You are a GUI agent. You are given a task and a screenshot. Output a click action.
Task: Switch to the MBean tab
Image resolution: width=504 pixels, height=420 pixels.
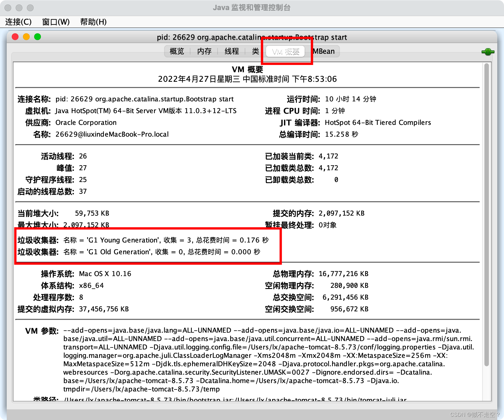(324, 51)
